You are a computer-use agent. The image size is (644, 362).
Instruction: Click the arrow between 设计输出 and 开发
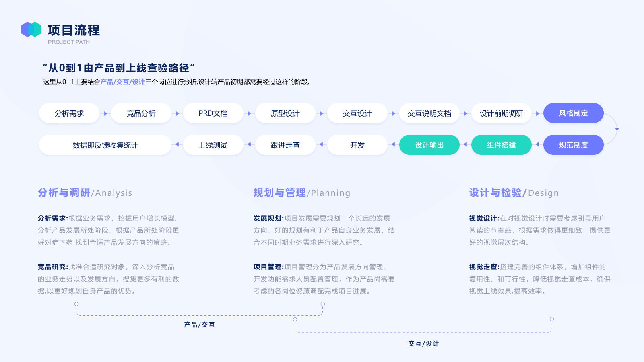(x=393, y=144)
